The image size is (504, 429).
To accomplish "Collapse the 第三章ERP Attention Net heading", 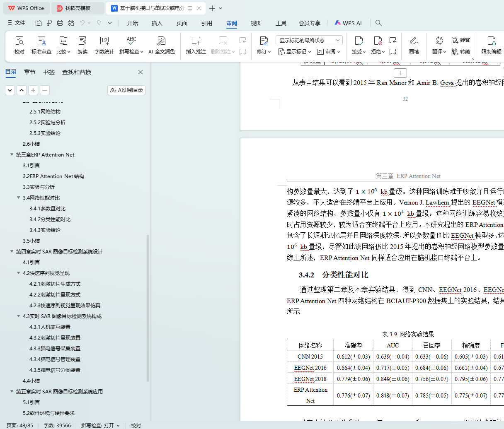I will click(x=12, y=154).
